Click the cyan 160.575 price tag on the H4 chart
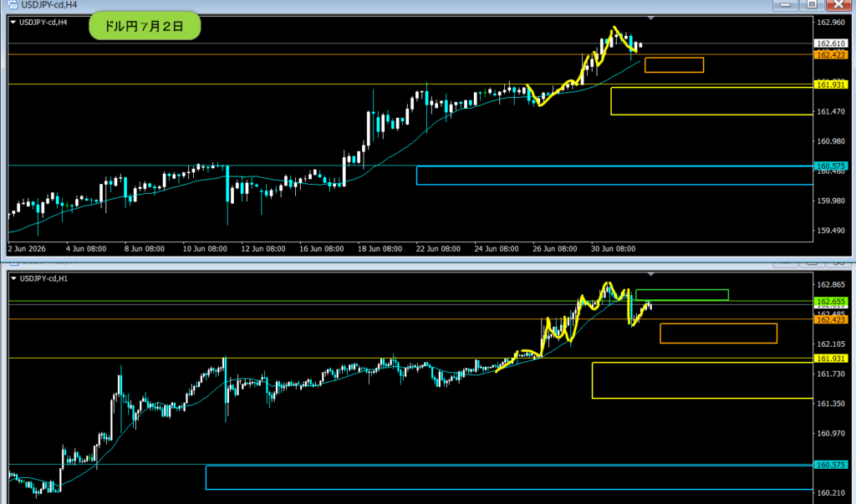Image resolution: width=856 pixels, height=504 pixels. click(x=831, y=165)
